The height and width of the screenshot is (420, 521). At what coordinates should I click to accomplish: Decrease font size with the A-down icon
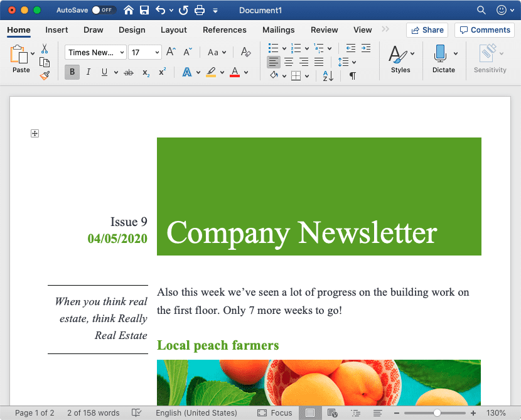(188, 52)
